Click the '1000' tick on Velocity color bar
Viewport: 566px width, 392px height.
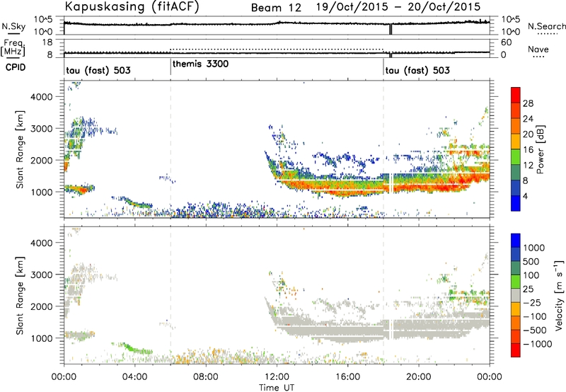(534, 248)
